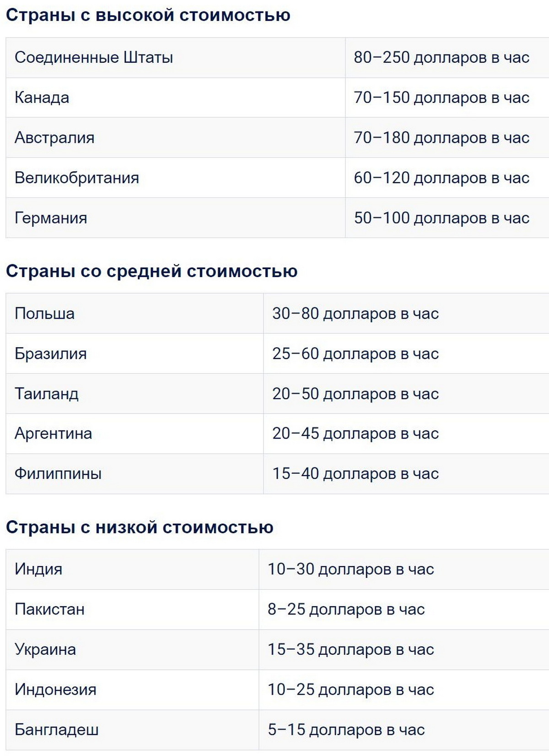Select the 'Соединенные Штаты' table cell
The height and width of the screenshot is (756, 549).
coord(94,58)
